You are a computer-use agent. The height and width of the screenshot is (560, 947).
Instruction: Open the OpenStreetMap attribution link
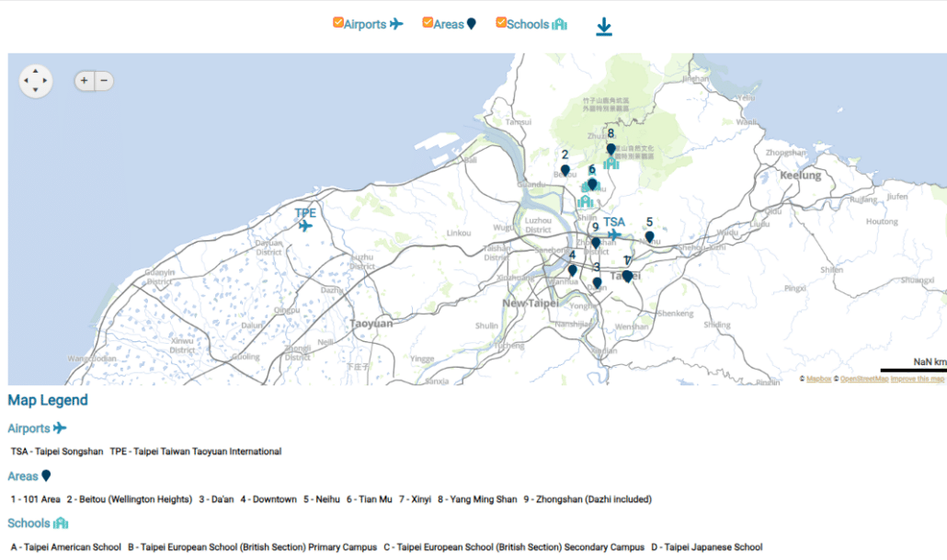(863, 379)
